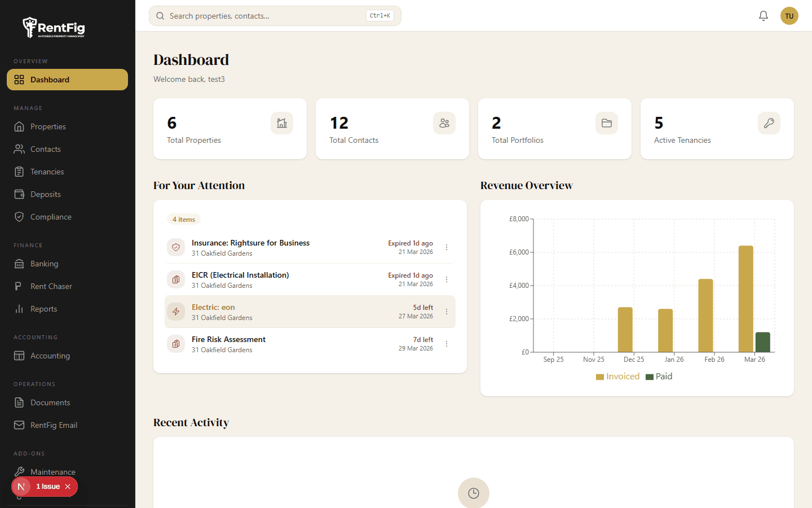The image size is (812, 508).
Task: Click the Maintenance wrench icon
Action: pos(19,472)
